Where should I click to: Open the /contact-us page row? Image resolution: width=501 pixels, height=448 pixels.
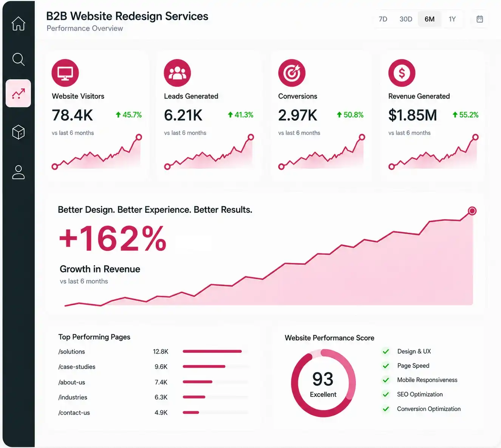point(153,412)
